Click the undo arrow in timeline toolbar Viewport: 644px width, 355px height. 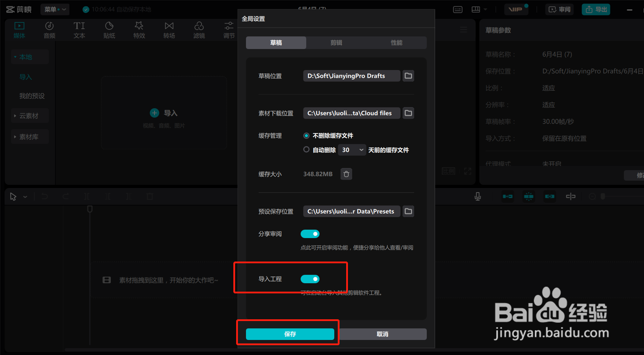click(44, 196)
